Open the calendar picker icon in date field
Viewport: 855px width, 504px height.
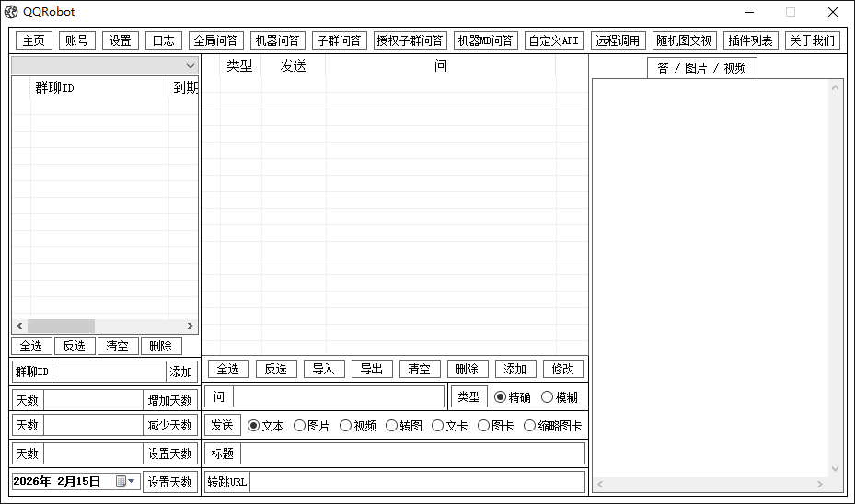pyautogui.click(x=121, y=481)
